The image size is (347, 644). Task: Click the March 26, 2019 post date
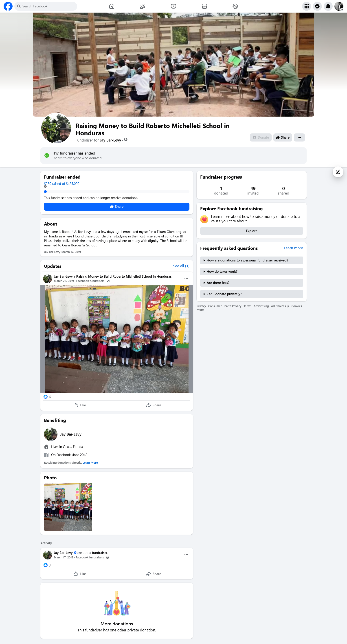(64, 281)
